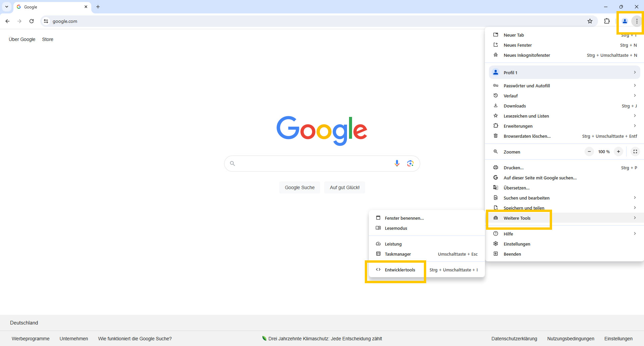Click the profile avatar icon

625,21
